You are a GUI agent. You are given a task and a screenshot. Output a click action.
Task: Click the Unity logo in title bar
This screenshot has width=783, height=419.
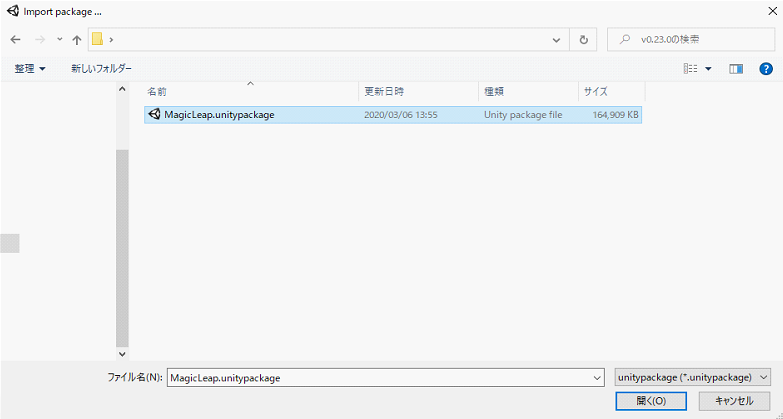[x=13, y=11]
